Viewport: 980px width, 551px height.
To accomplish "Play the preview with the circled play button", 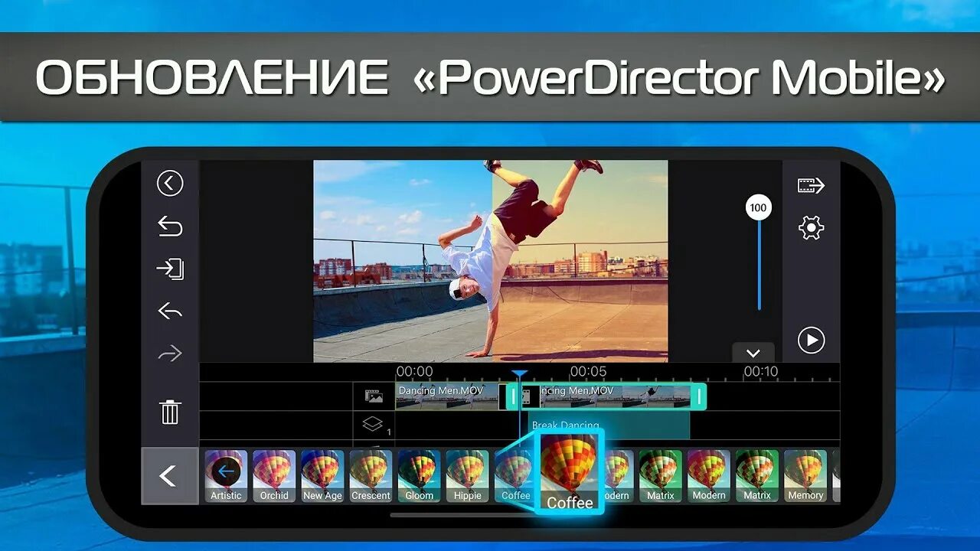I will pos(811,340).
